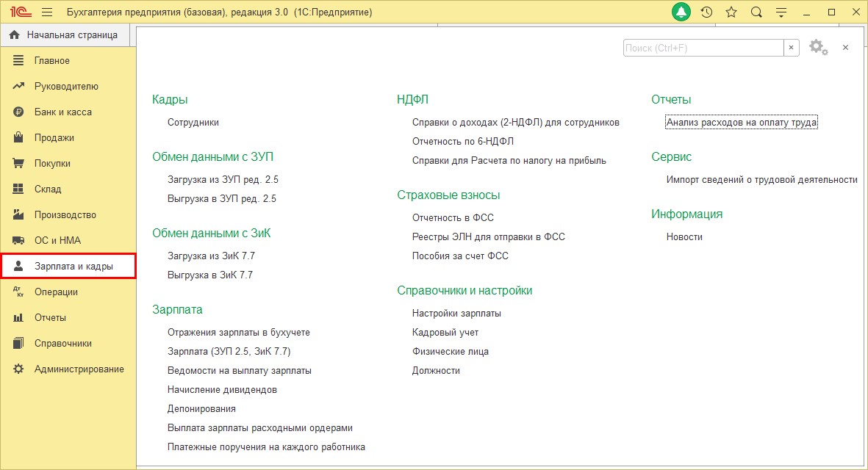The width and height of the screenshot is (868, 470).
Task: Click into the Поиск (Ctrl+F) field
Action: 703,48
